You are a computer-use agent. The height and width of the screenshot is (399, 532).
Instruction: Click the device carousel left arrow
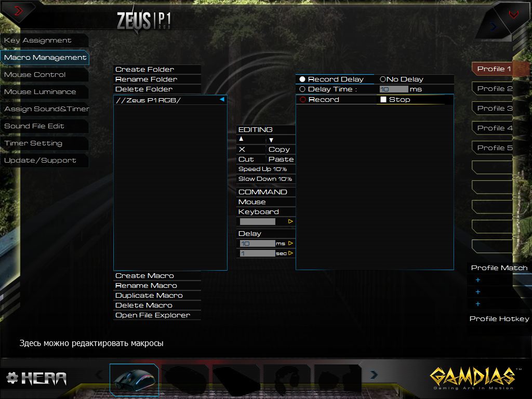(99, 375)
